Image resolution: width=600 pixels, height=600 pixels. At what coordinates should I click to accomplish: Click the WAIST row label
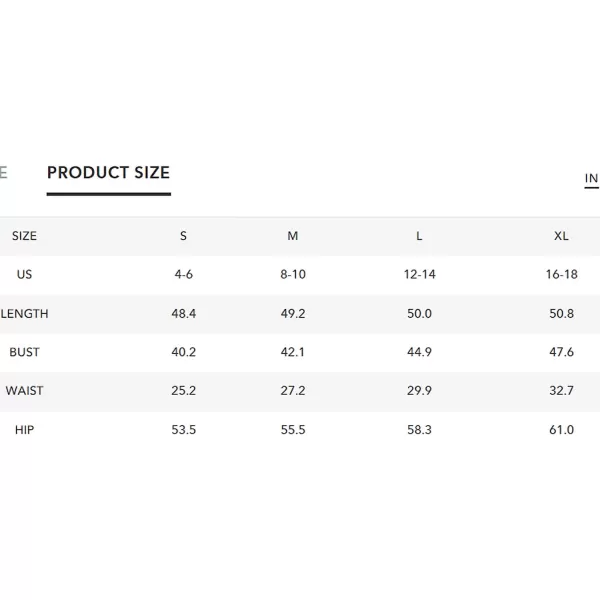click(x=24, y=391)
